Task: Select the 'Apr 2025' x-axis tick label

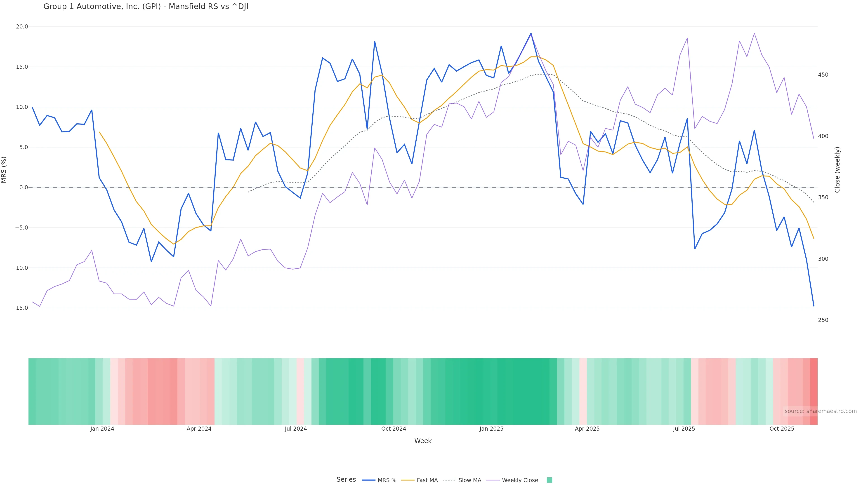Action: (587, 429)
